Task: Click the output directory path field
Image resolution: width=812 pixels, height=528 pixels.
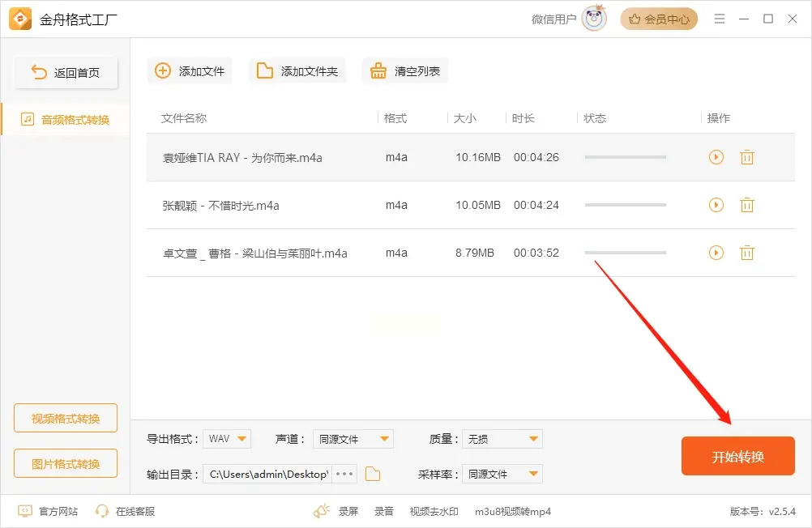Action: coord(267,474)
